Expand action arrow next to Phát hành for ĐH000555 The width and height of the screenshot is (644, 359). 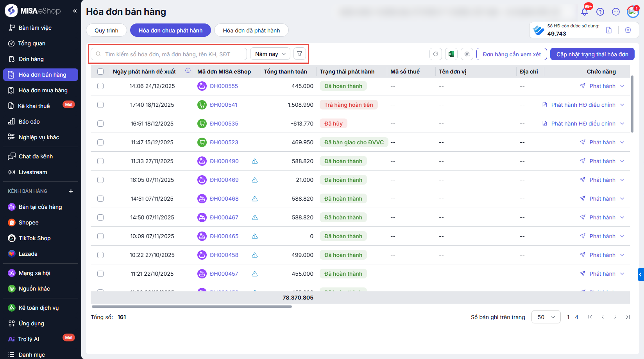(622, 86)
